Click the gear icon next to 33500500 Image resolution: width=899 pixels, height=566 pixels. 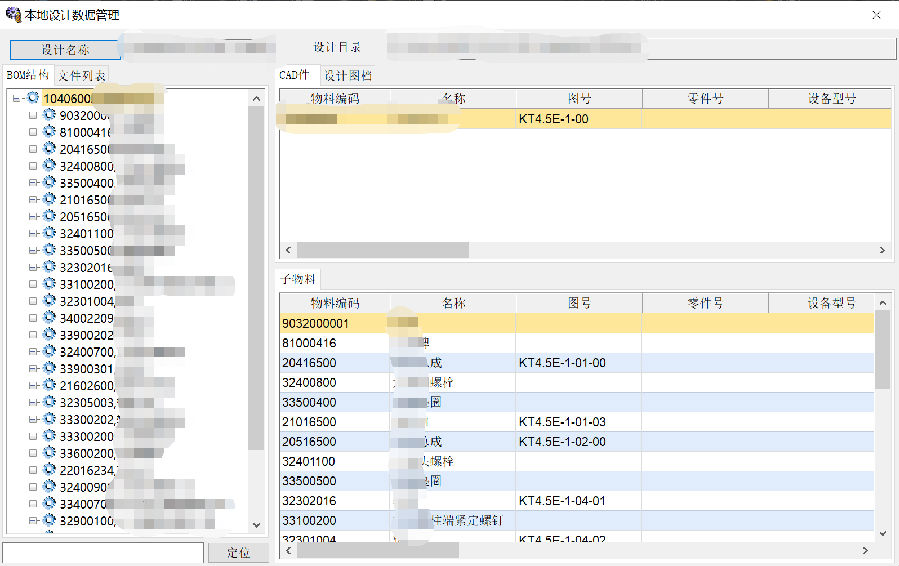pos(49,249)
